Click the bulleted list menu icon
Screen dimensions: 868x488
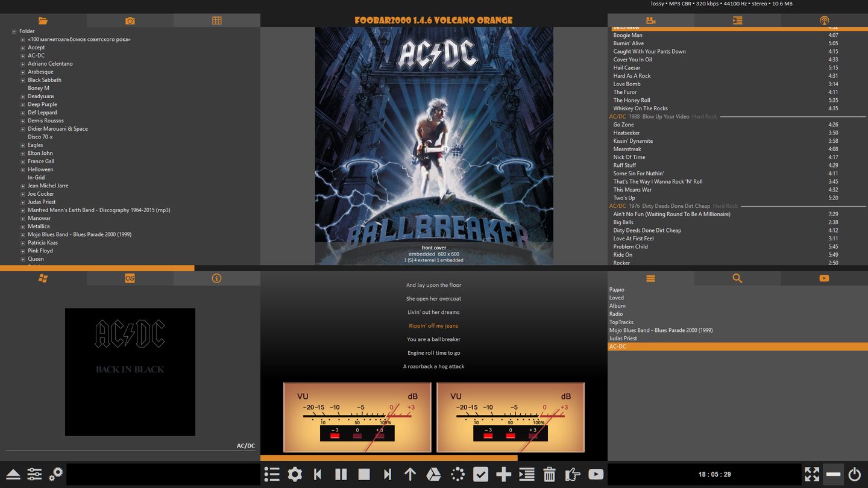(x=272, y=474)
